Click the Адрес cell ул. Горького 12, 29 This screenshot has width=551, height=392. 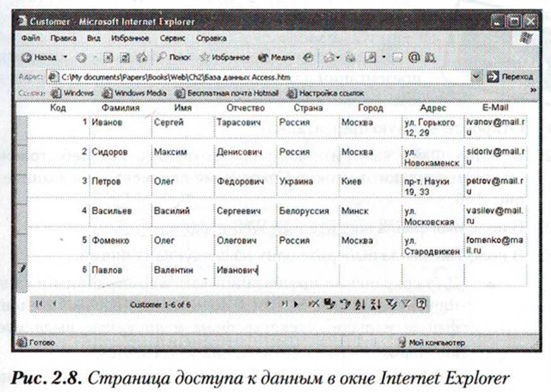pos(433,128)
